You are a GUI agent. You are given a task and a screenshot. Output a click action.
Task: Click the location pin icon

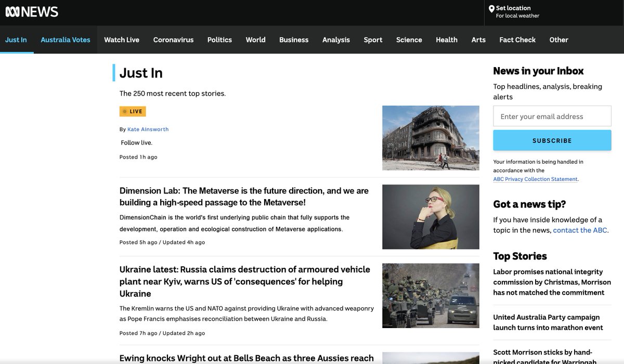point(491,9)
